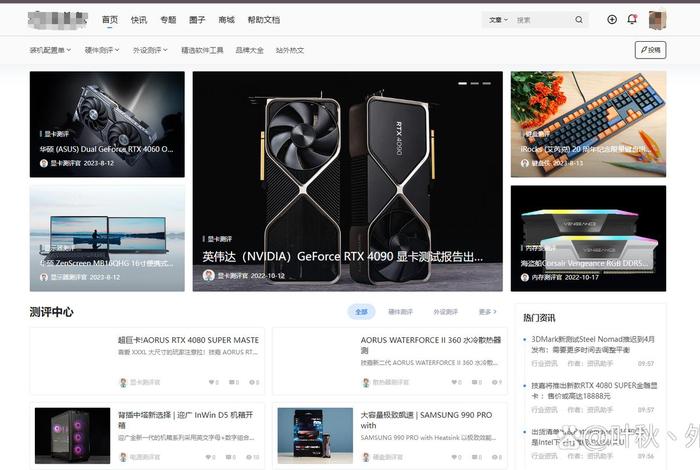The image size is (700, 470).
Task: Click the 投稿 button
Action: click(650, 50)
